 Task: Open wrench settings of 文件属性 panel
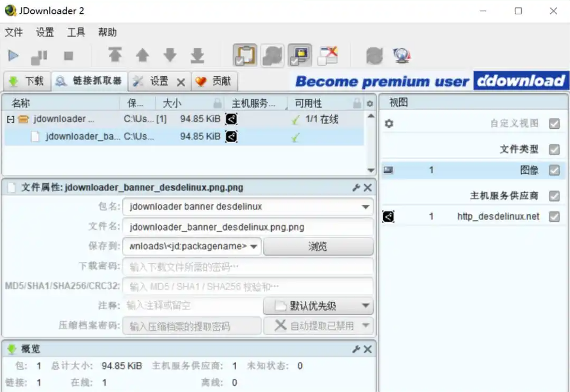[x=356, y=187]
